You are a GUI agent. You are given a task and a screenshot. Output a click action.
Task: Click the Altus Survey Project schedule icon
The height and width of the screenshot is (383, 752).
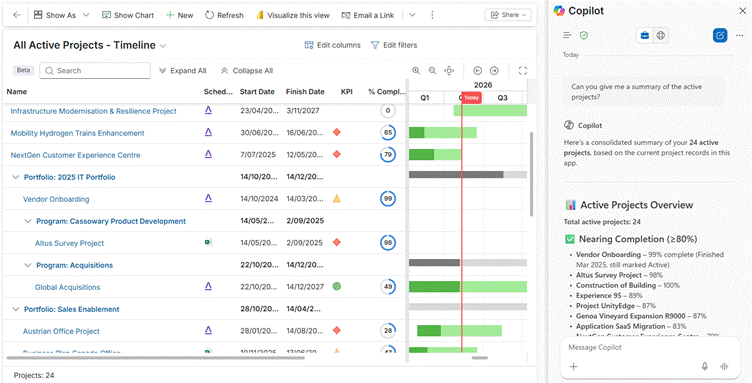point(208,243)
